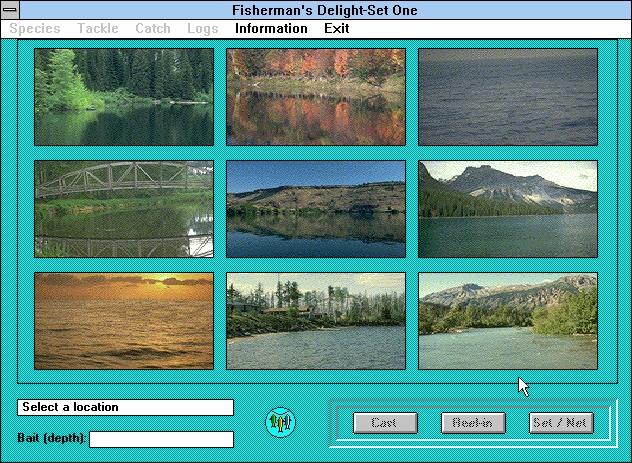Viewport: 632px width, 463px height.
Task: Open the Tackle menu
Action: coord(98,29)
